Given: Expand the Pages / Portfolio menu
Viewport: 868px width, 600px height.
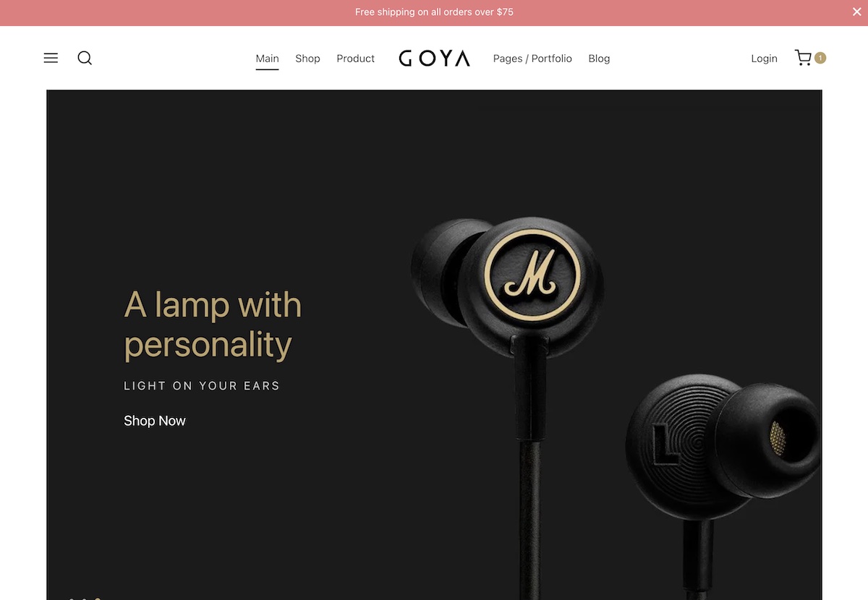Looking at the screenshot, I should 532,59.
